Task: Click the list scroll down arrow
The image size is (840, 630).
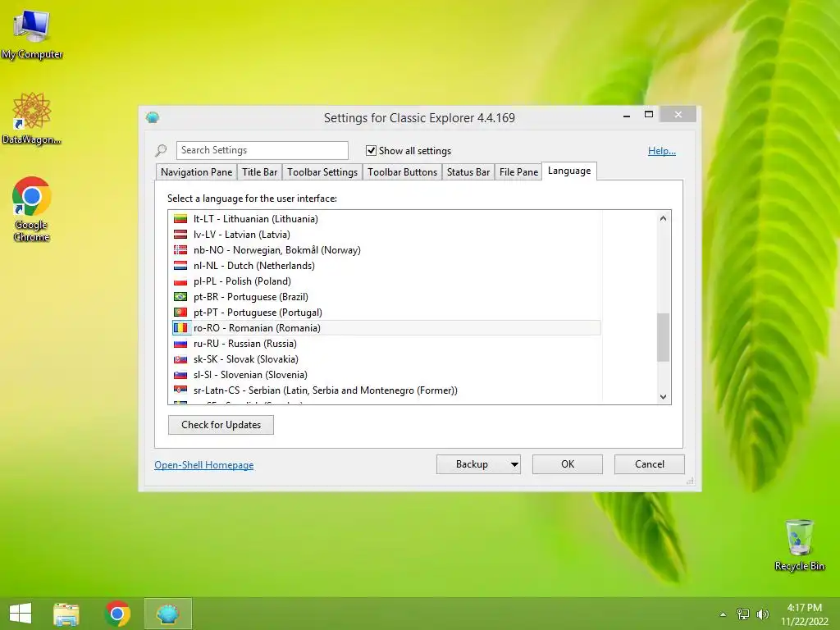Action: point(663,397)
